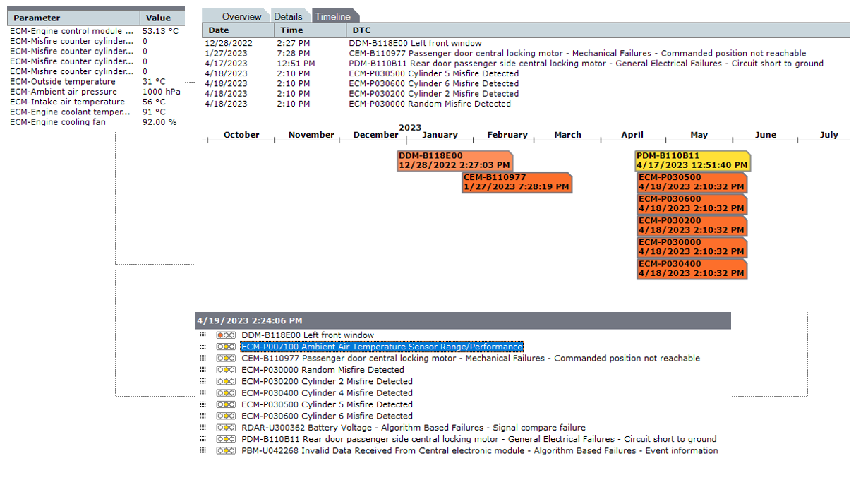This screenshot has width=868, height=487.
Task: Click status icon beside ECM-P007100 Ambient Air Temperature
Action: tap(226, 347)
